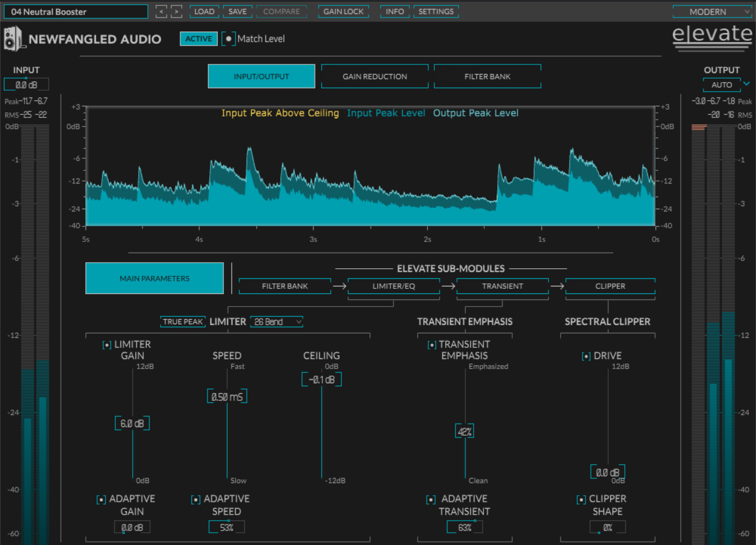Image resolution: width=756 pixels, height=545 pixels.
Task: Switch to the GAIN REDUCTION display tab
Action: click(375, 76)
